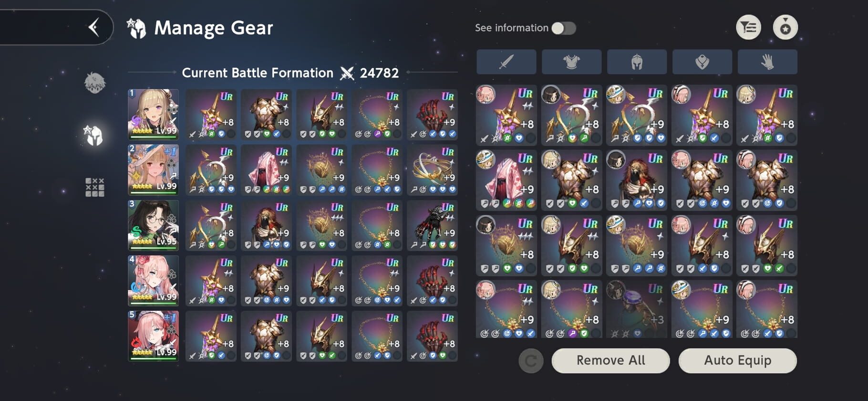Filter gear by necklace tab

coord(702,62)
